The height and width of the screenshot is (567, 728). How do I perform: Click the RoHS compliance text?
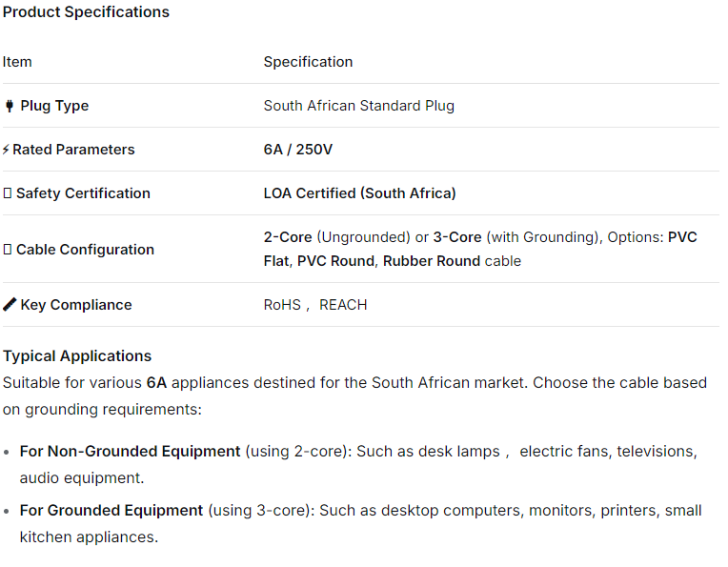point(282,305)
